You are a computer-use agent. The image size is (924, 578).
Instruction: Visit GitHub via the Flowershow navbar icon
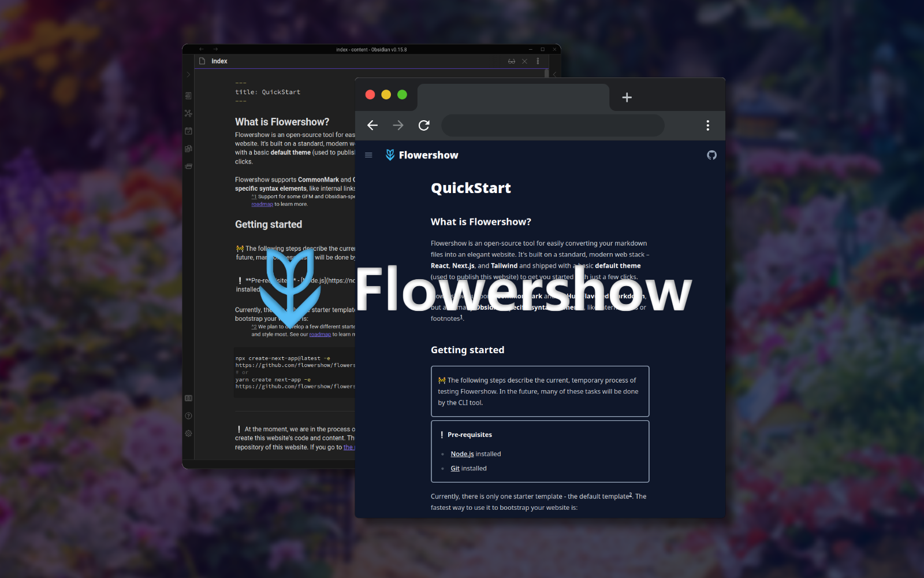click(x=711, y=155)
